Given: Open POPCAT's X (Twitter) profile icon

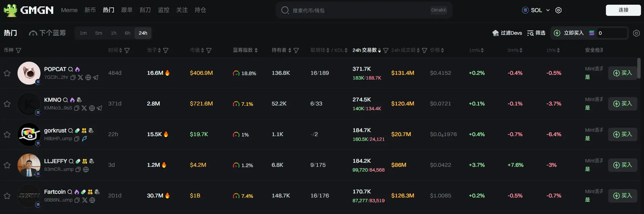Looking at the screenshot, I should pyautogui.click(x=81, y=78).
